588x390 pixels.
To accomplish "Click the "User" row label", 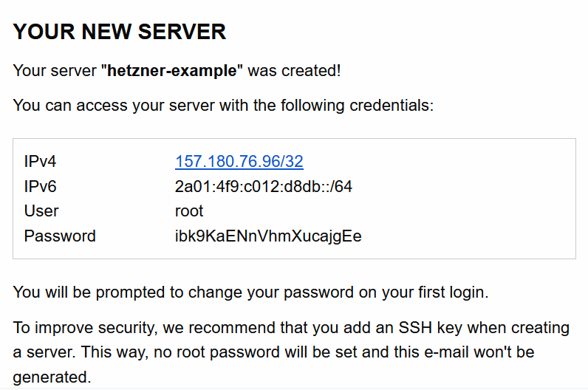I will pos(41,211).
